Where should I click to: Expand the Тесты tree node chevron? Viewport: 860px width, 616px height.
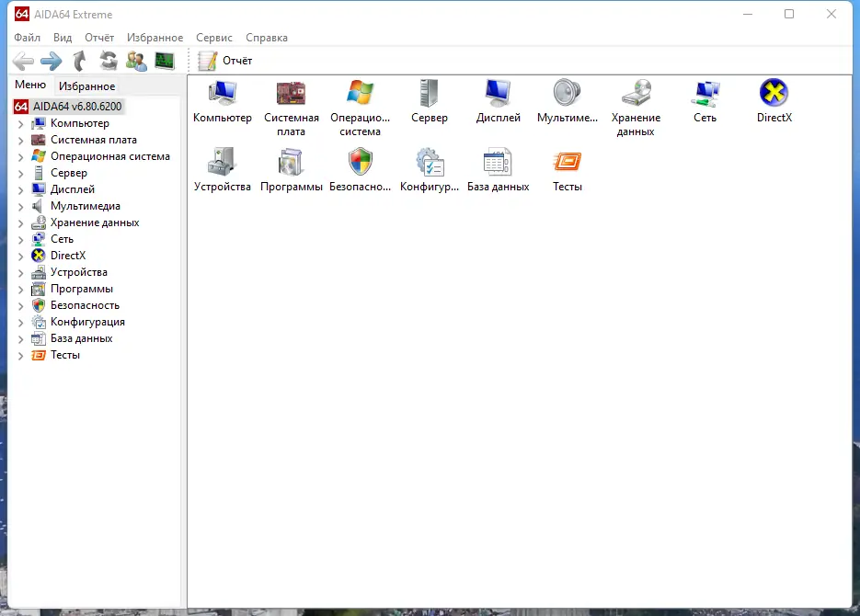[x=21, y=356]
